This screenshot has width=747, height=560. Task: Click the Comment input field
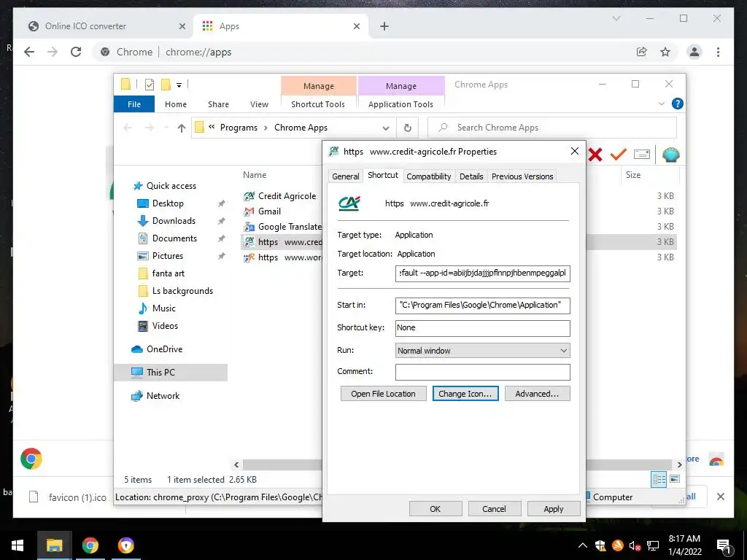click(x=483, y=372)
